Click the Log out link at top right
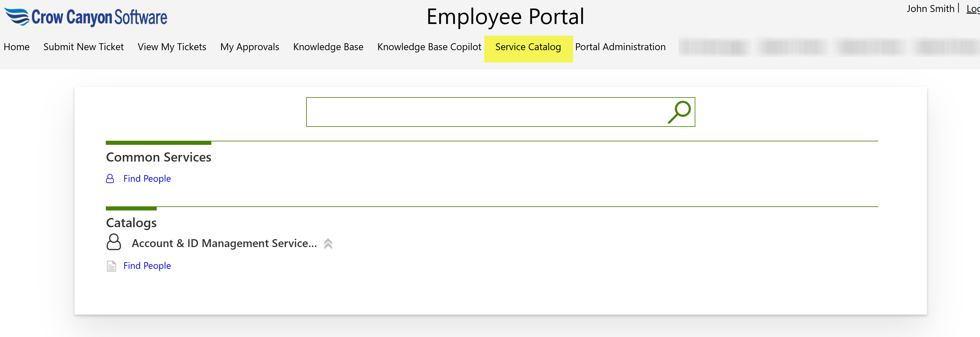This screenshot has width=980, height=337. (972, 8)
